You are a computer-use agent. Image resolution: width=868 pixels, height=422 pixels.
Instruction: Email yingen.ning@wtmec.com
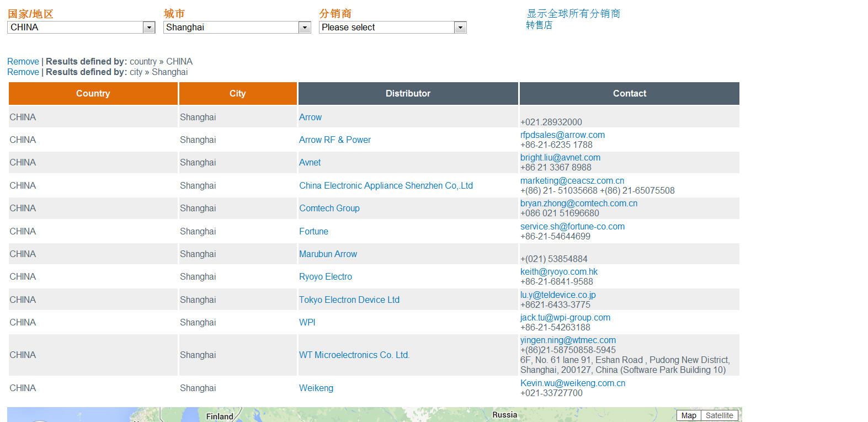coord(568,340)
